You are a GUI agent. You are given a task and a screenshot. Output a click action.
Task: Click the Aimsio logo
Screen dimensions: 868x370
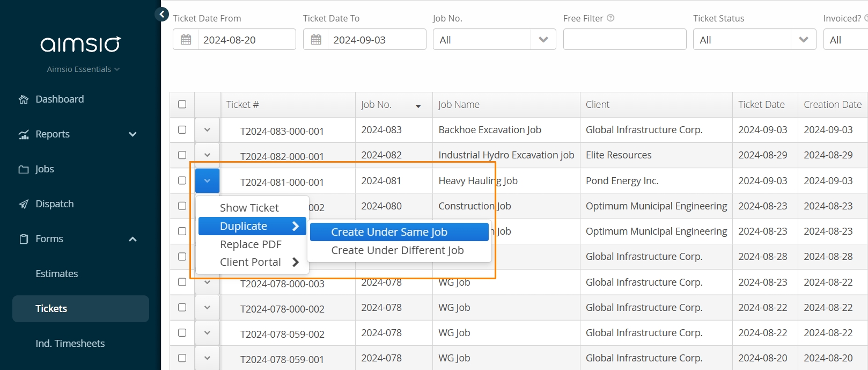click(x=81, y=44)
